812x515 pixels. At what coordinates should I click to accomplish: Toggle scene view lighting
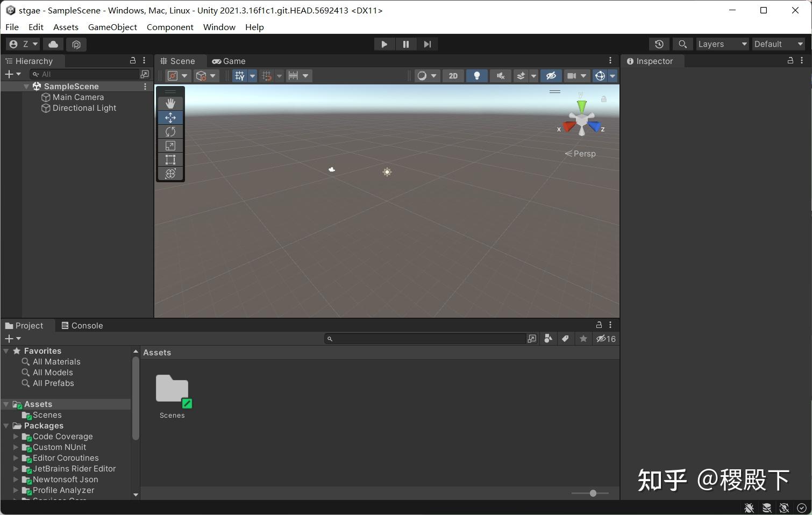click(476, 76)
